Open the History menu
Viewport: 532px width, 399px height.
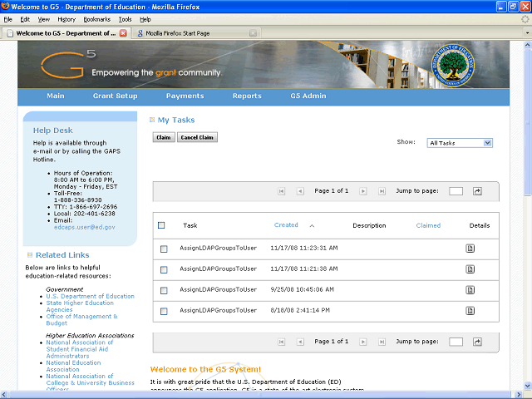coord(66,19)
